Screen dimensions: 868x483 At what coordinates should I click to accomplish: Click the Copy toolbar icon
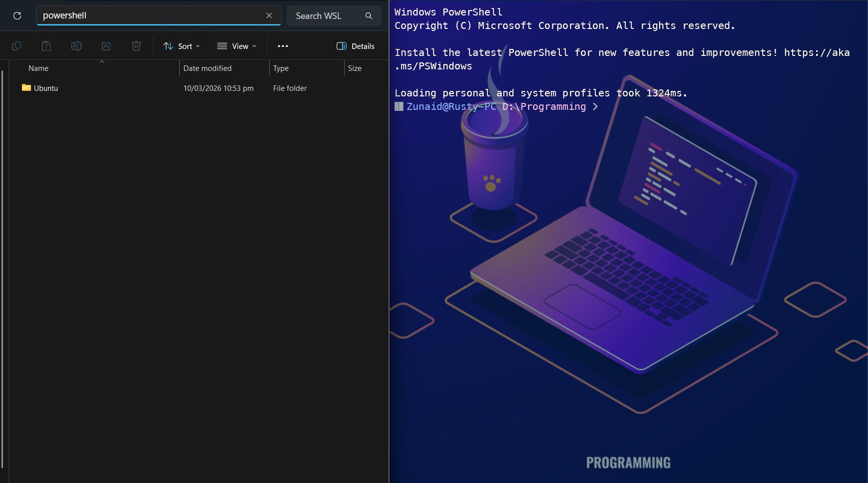click(16, 46)
